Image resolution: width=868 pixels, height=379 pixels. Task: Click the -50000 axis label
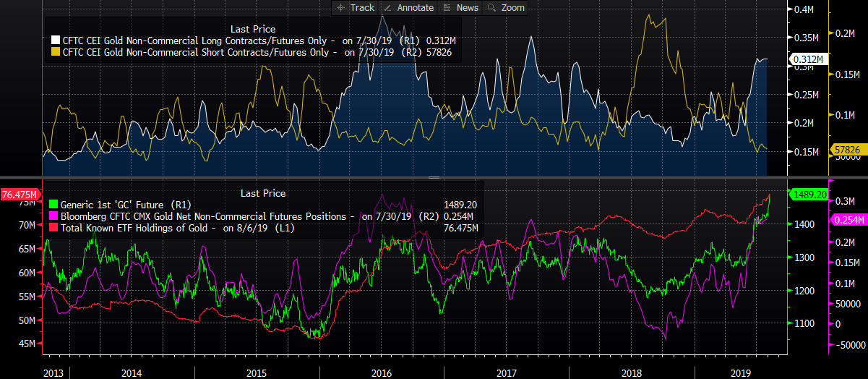[x=849, y=345]
